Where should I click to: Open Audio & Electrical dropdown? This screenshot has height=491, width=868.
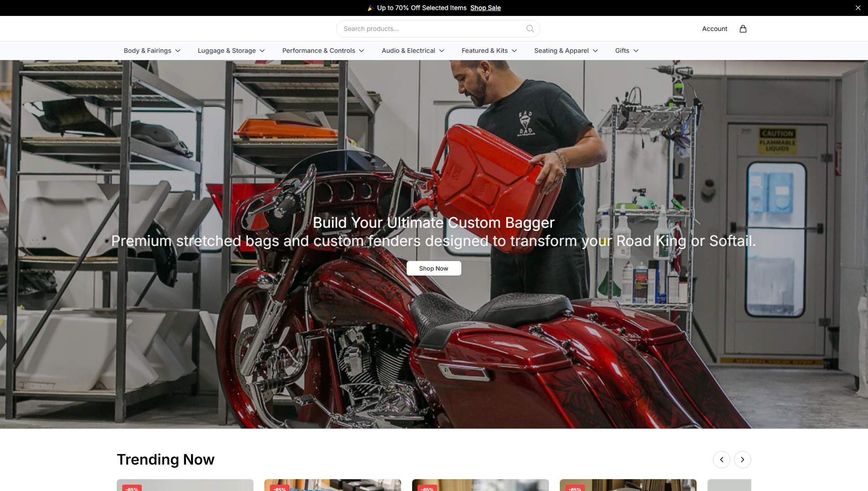[413, 51]
